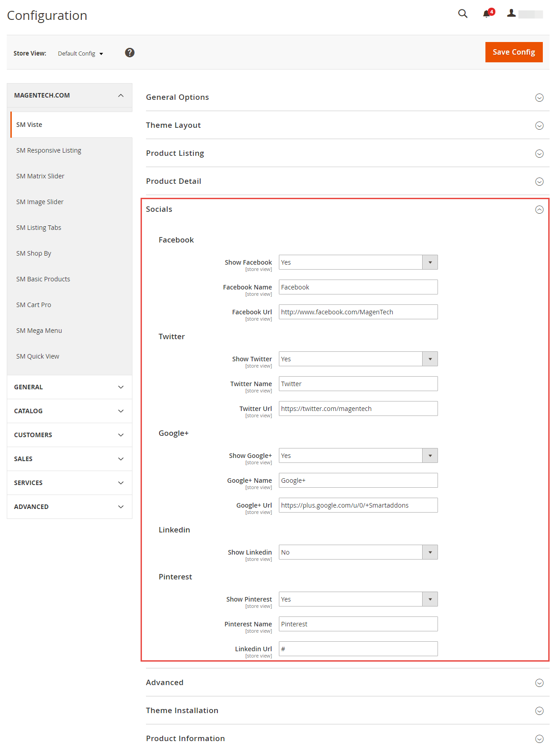Expand the SALES sidebar group

(70, 459)
